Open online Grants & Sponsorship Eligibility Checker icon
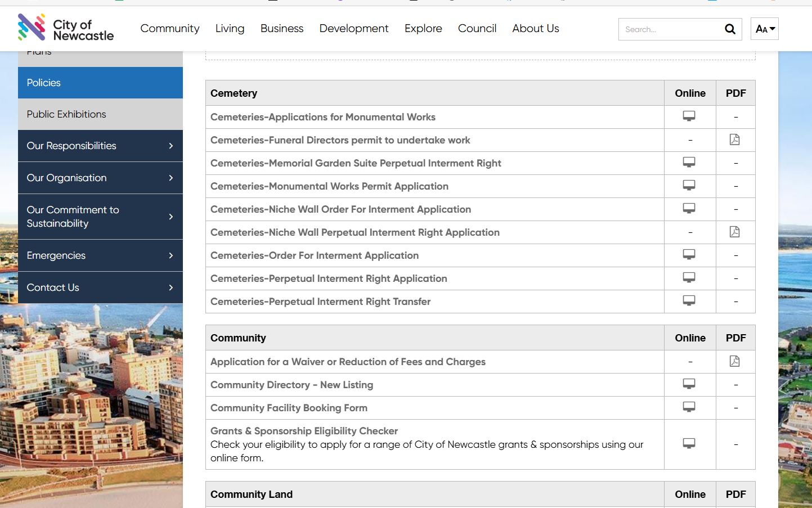 coord(689,443)
